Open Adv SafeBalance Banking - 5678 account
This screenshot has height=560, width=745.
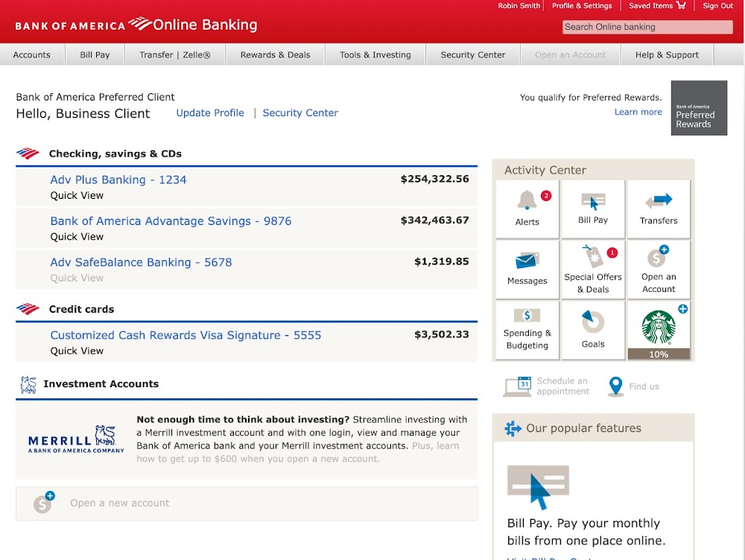pos(141,262)
